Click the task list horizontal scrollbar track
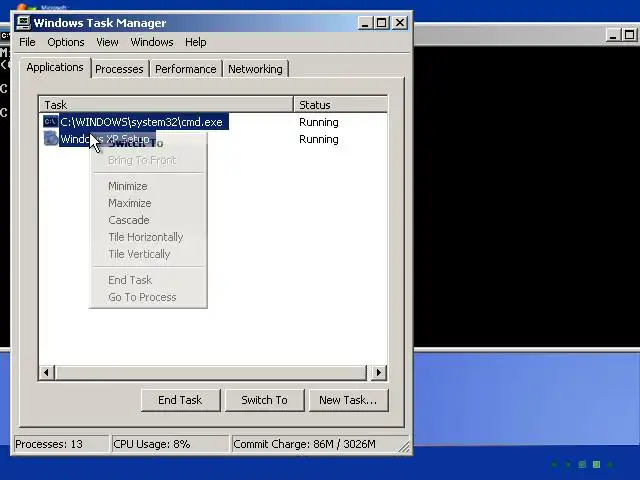Viewport: 640px width, 480px height. tap(211, 372)
